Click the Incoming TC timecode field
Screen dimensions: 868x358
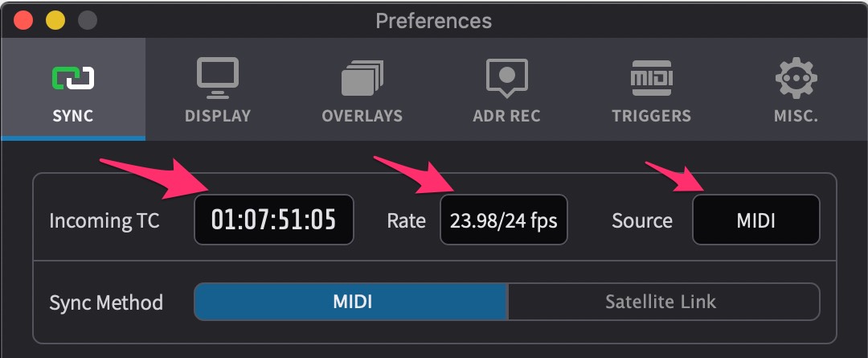[274, 220]
